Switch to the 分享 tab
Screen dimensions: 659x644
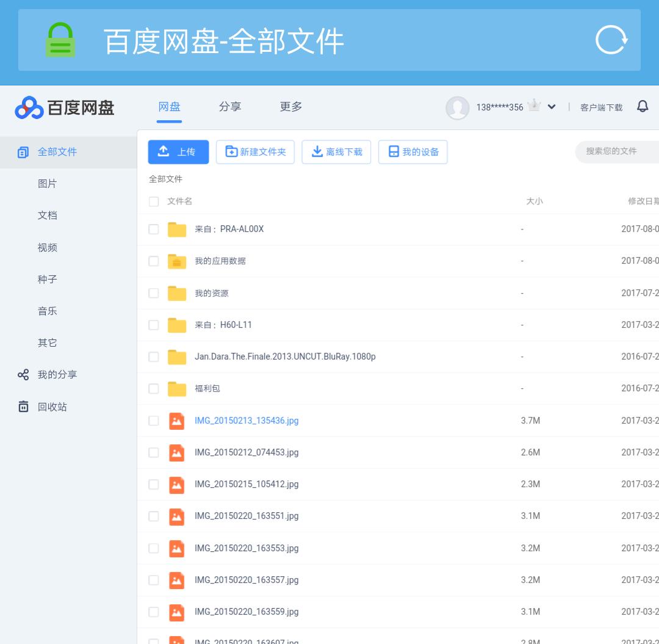click(230, 106)
